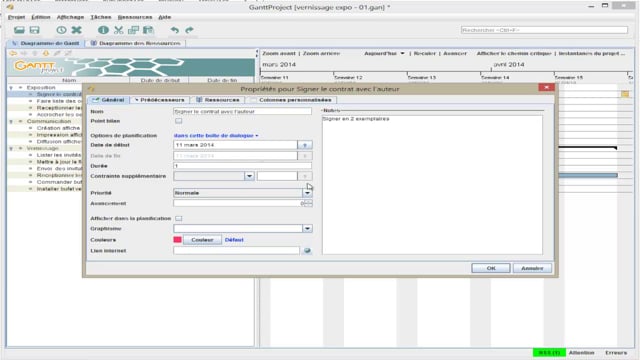This screenshot has height=360, width=640.
Task: Click Reculer in the chart toolbar
Action: point(424,53)
